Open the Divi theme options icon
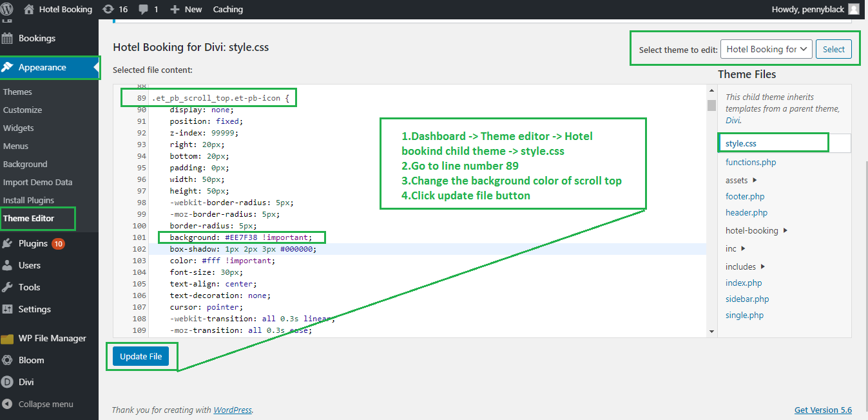Screen dimensions: 868x420 [x=8, y=382]
